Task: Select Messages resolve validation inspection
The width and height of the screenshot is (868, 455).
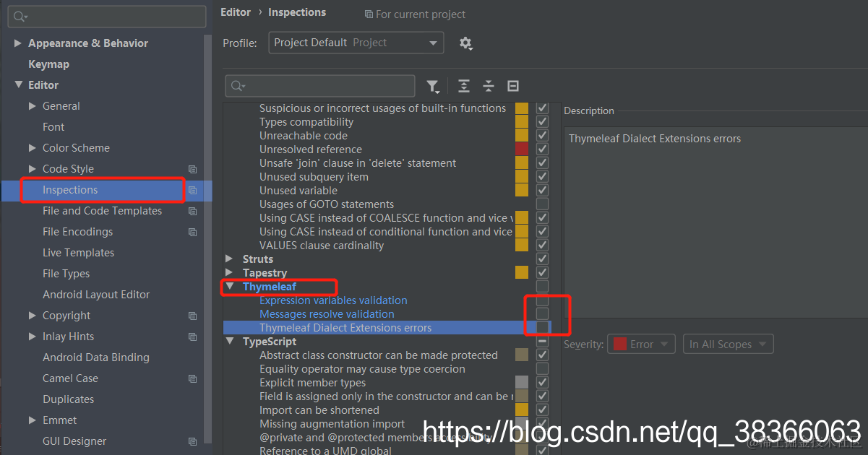Action: (x=327, y=314)
